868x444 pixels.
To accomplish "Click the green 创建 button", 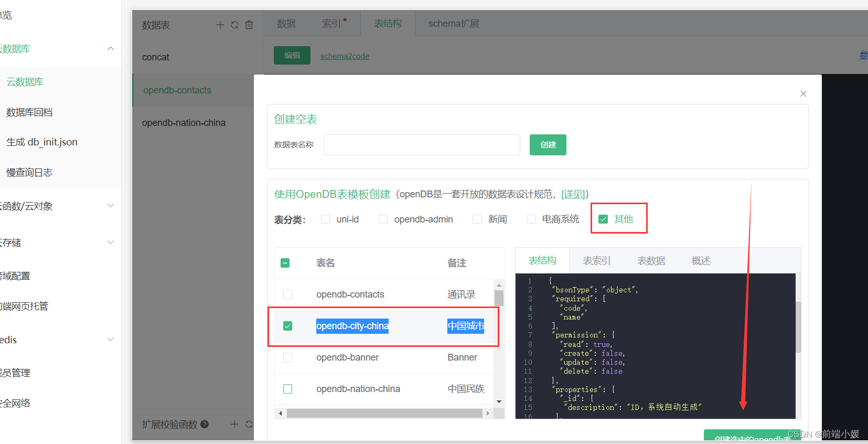I will (548, 145).
